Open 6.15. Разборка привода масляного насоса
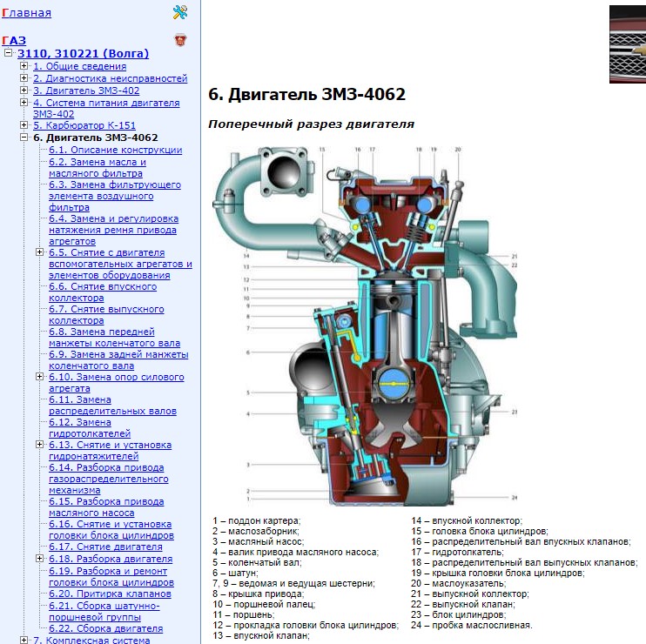Screen dimensions: 646x644 [x=106, y=506]
